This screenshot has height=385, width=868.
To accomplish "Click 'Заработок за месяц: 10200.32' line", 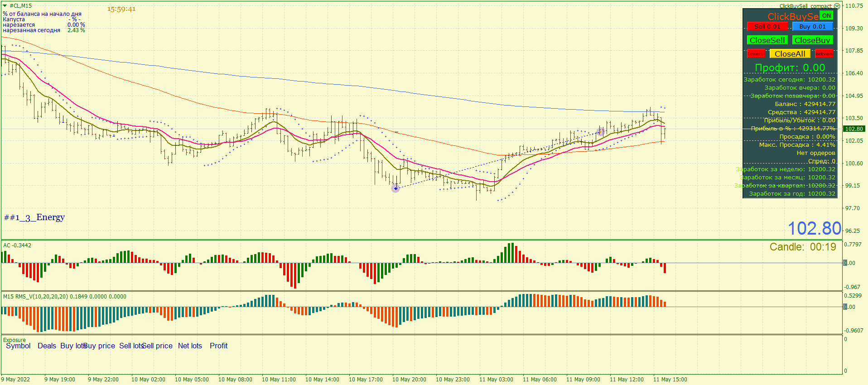I will tap(788, 178).
